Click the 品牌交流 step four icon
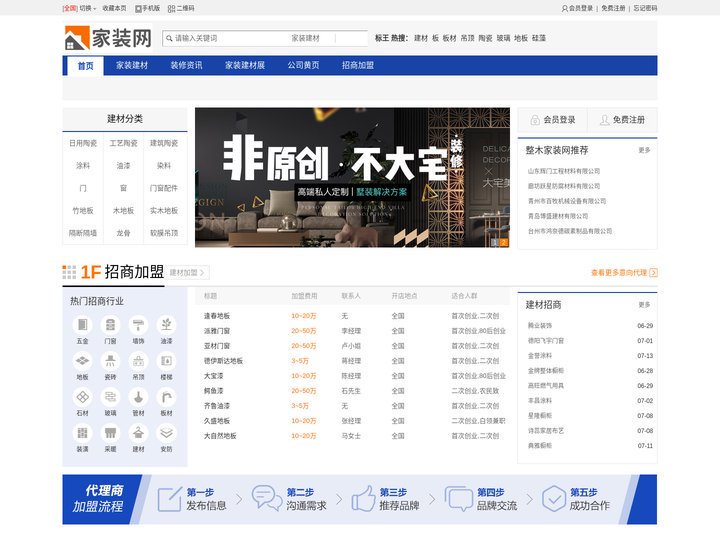Viewport: 720px width, 540px height. (x=458, y=499)
